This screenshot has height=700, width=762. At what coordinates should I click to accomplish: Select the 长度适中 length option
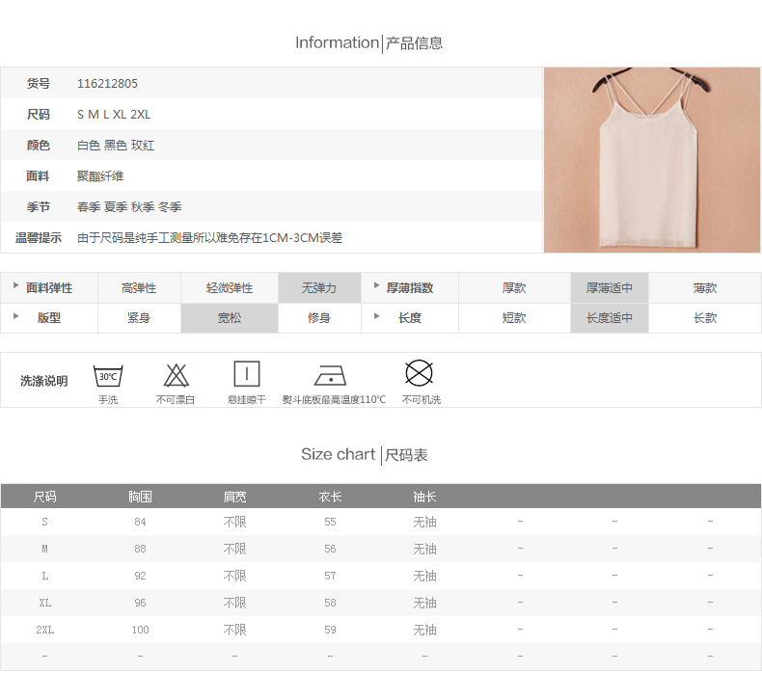tap(609, 318)
